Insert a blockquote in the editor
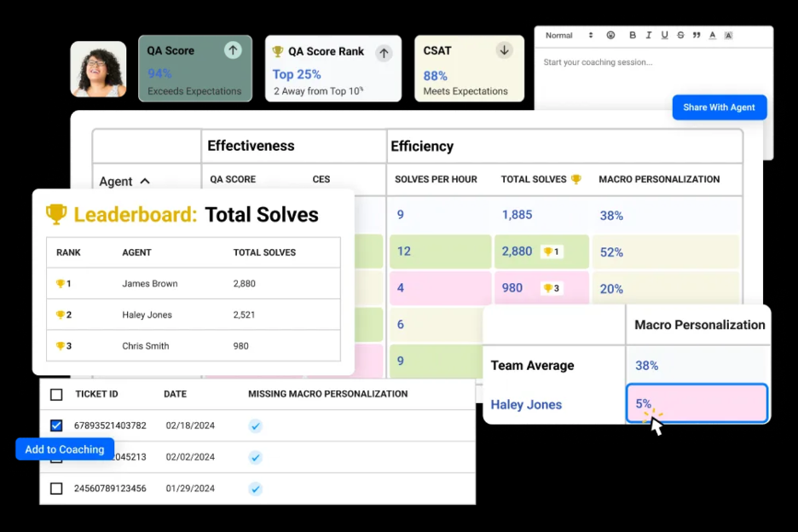 pos(696,35)
